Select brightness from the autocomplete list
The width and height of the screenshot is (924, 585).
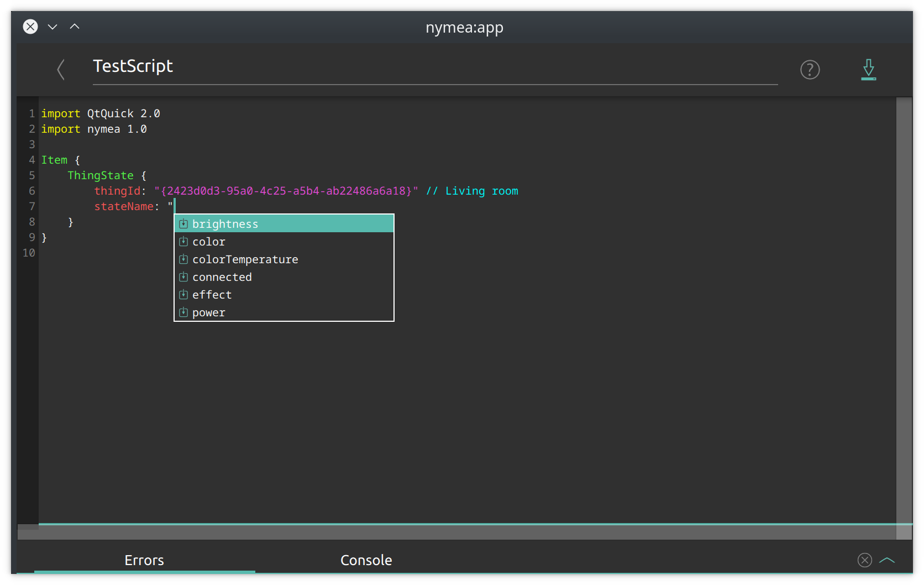tap(284, 224)
